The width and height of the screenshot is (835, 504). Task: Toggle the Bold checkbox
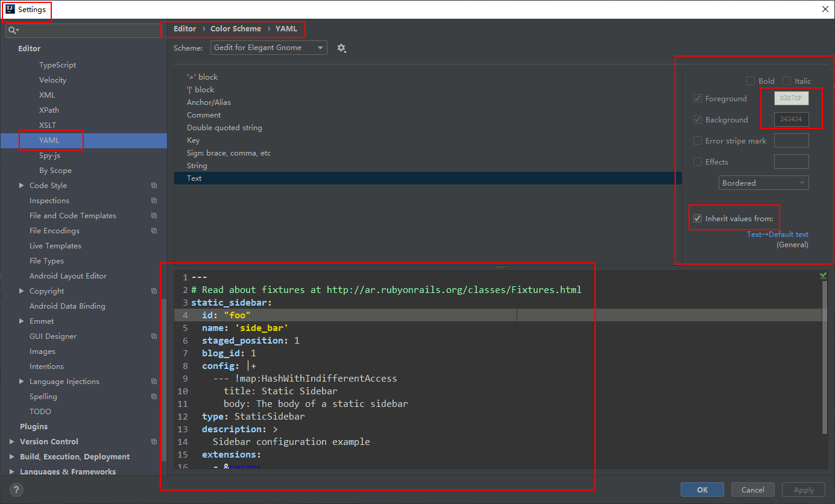[x=751, y=81]
